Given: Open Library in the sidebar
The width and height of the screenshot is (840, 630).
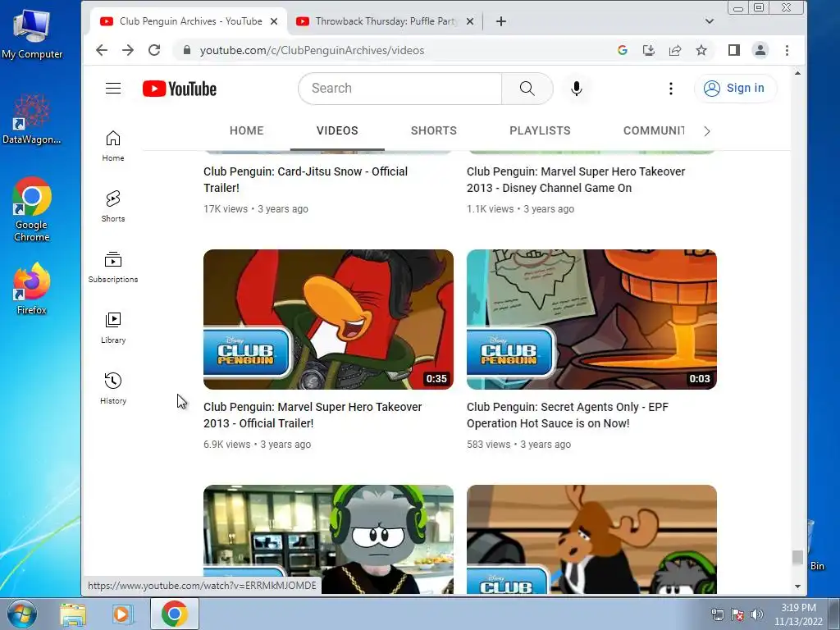Looking at the screenshot, I should click(x=113, y=328).
